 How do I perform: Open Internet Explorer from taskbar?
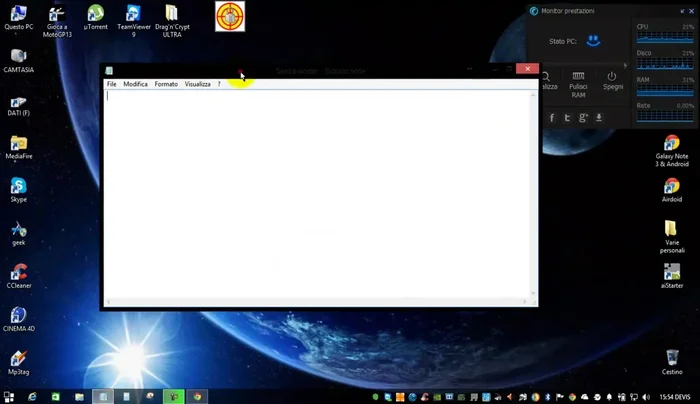[32, 396]
